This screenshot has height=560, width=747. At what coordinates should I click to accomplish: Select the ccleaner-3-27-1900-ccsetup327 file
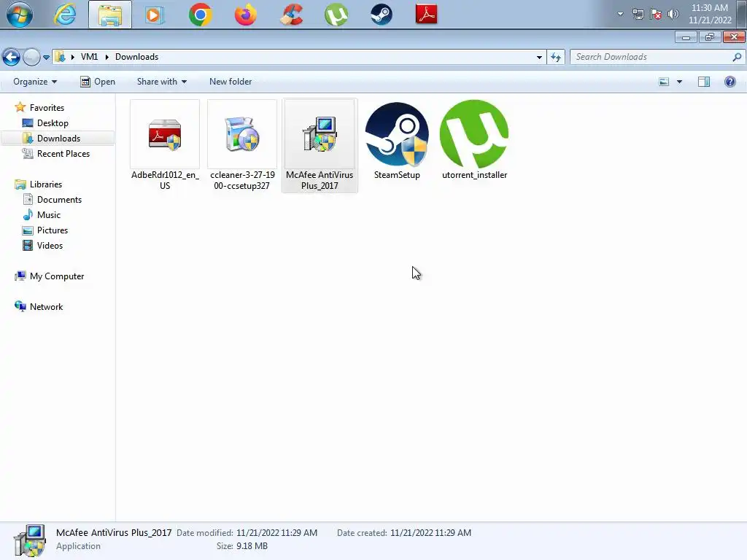pos(242,145)
